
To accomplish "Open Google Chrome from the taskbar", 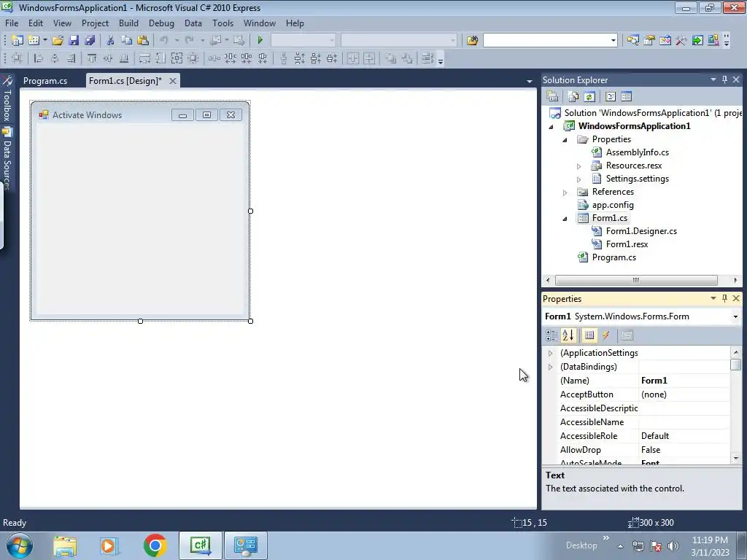I will tap(155, 545).
